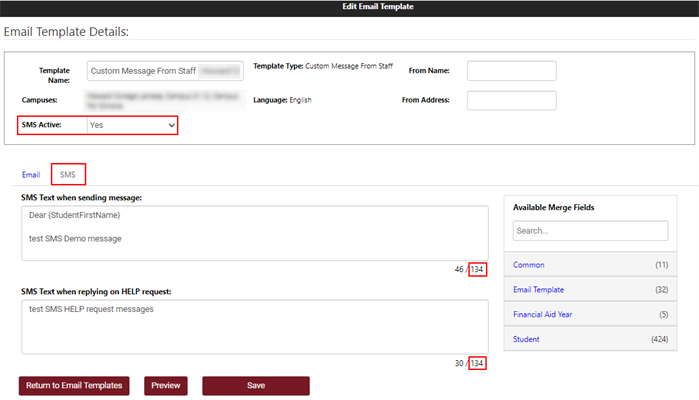Save the email template
Image resolution: width=699 pixels, height=400 pixels.
[256, 385]
